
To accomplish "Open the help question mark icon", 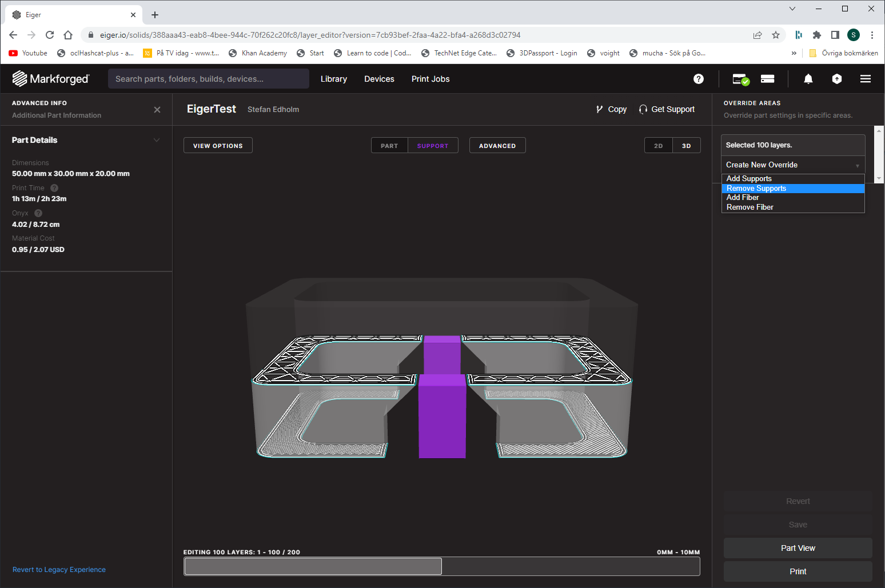I will 698,79.
